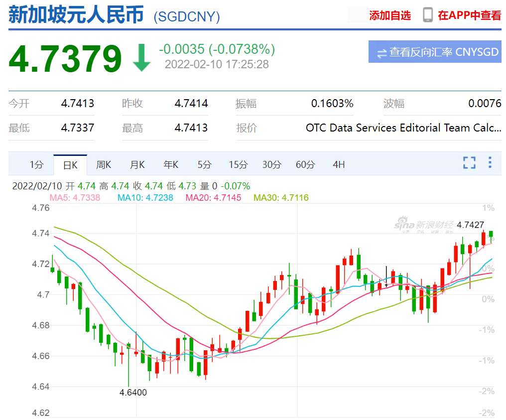Switch to the 月K monthly tab
This screenshot has width=506, height=420.
[137, 164]
